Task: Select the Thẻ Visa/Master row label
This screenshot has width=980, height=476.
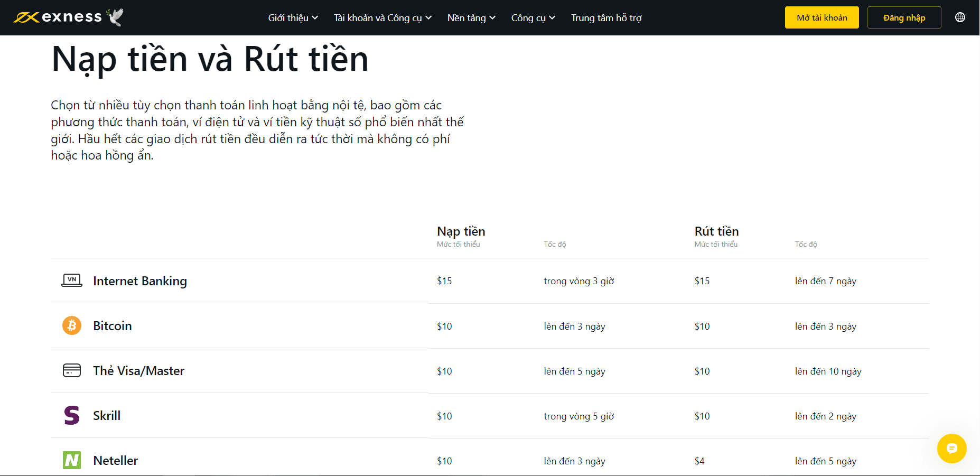Action: pos(139,371)
